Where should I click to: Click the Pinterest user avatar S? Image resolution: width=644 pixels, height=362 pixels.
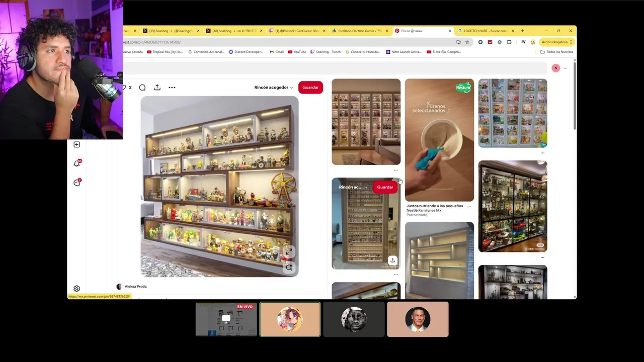(x=556, y=68)
